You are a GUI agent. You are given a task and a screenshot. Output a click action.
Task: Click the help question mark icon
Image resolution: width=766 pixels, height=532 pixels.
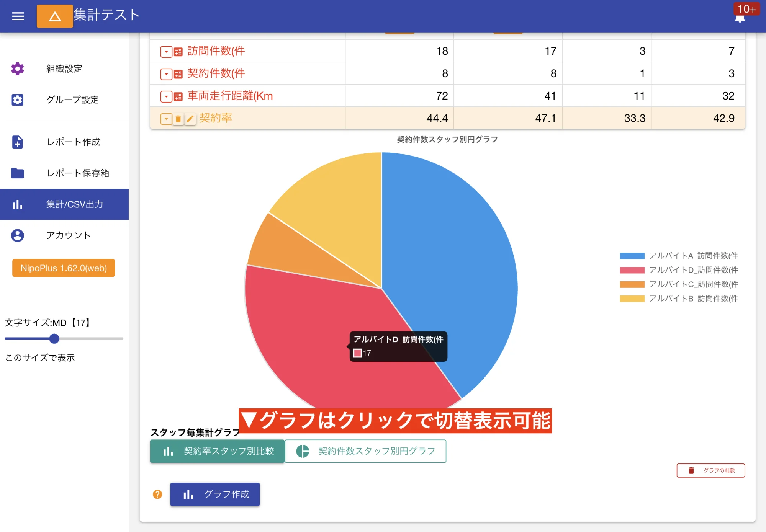(x=157, y=494)
